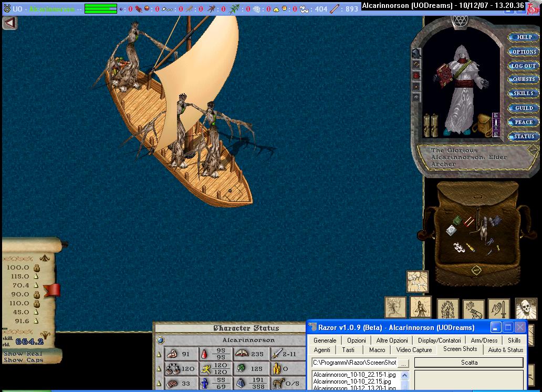Image resolution: width=542 pixels, height=392 pixels.
Task: Toggle the strength stat lock arrow
Action: 159,354
